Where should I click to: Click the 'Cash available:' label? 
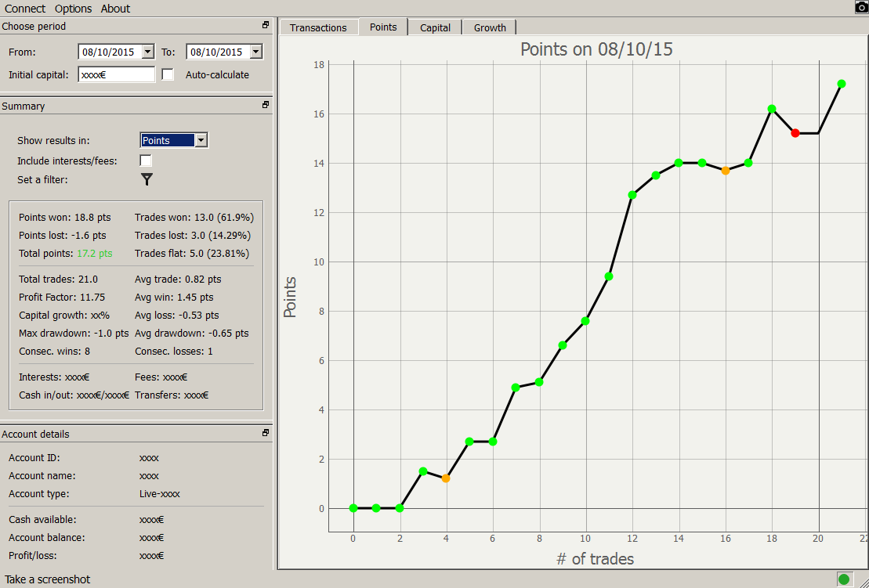[42, 520]
